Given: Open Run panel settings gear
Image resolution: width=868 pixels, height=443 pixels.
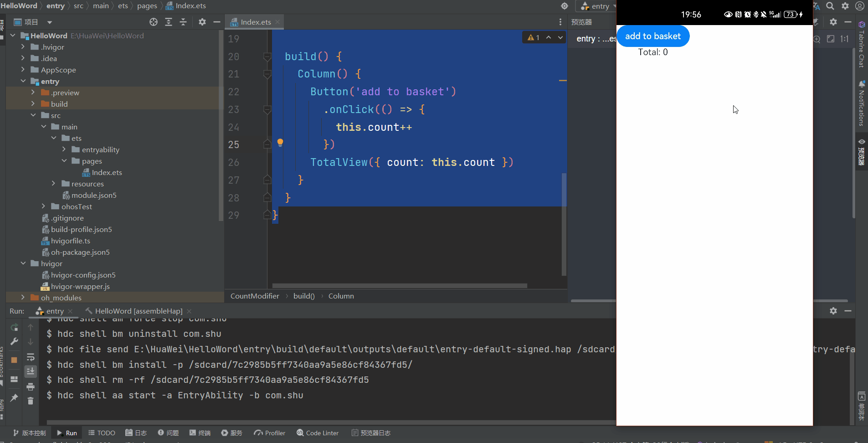Looking at the screenshot, I should tap(833, 311).
